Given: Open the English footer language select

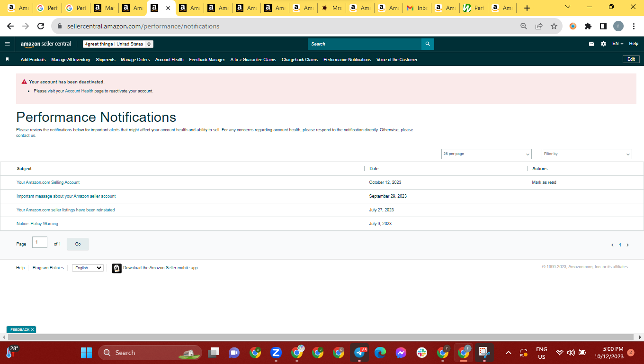Looking at the screenshot, I should click(x=88, y=268).
